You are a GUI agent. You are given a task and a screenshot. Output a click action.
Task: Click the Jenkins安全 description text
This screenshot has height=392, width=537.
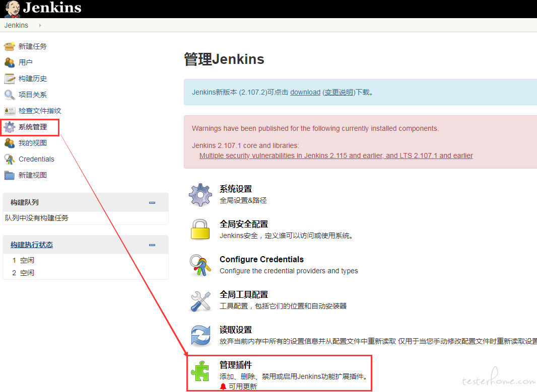click(286, 236)
